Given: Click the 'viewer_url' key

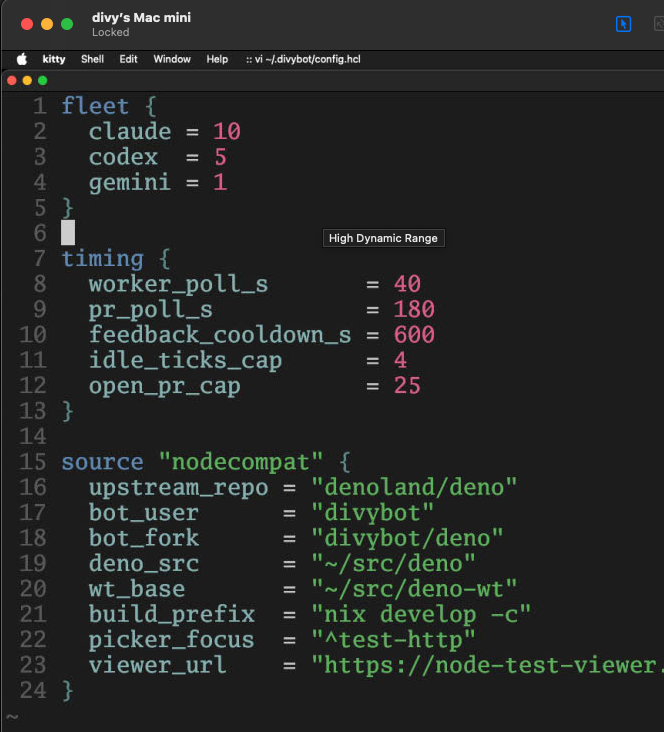Looking at the screenshot, I should pyautogui.click(x=158, y=665).
